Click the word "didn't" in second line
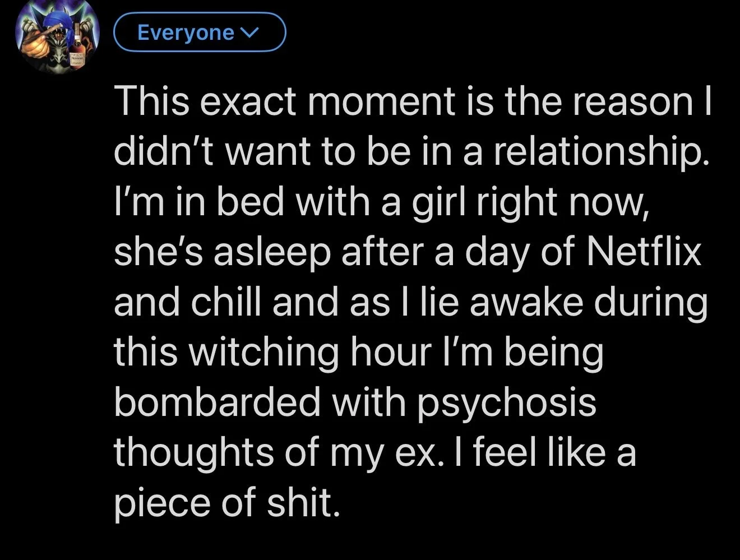 tap(150, 151)
